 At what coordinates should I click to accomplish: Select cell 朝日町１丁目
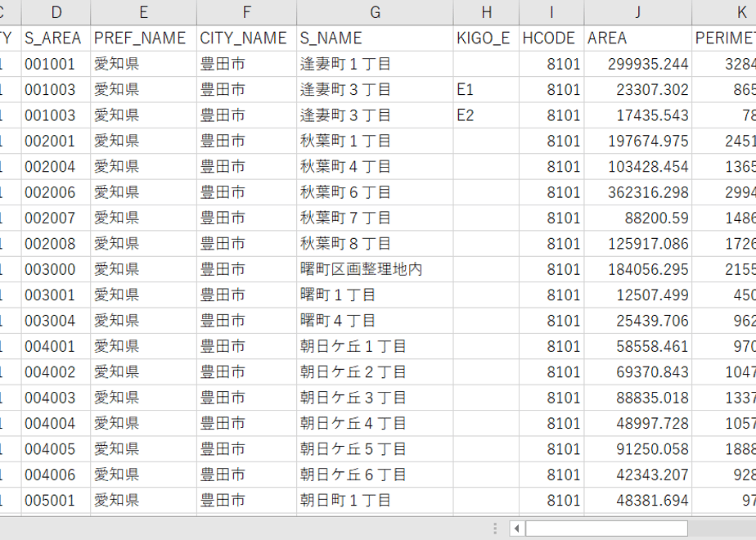375,501
